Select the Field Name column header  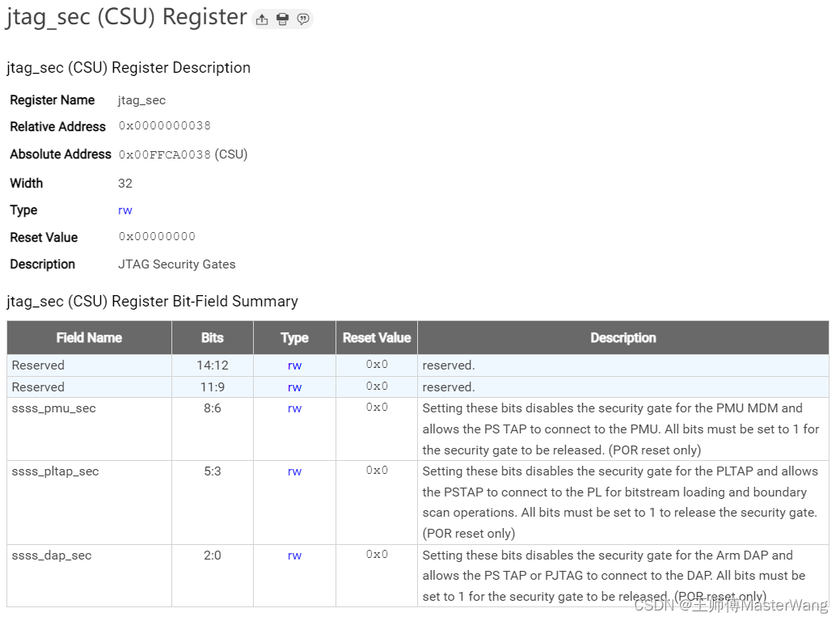click(x=88, y=337)
